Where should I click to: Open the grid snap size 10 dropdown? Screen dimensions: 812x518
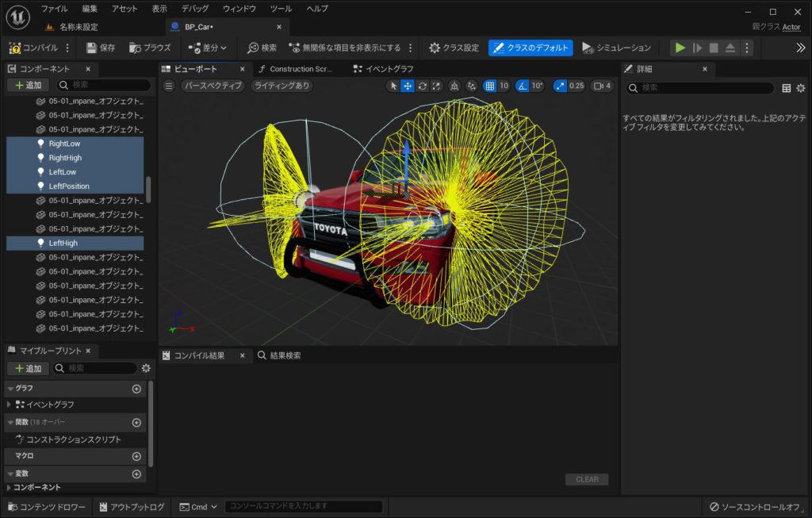point(504,86)
